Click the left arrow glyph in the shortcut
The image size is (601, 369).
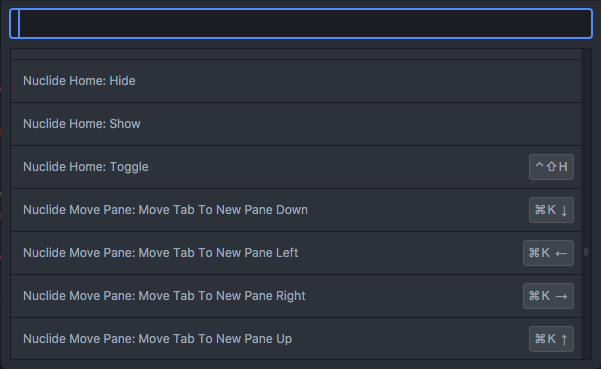[x=561, y=253]
